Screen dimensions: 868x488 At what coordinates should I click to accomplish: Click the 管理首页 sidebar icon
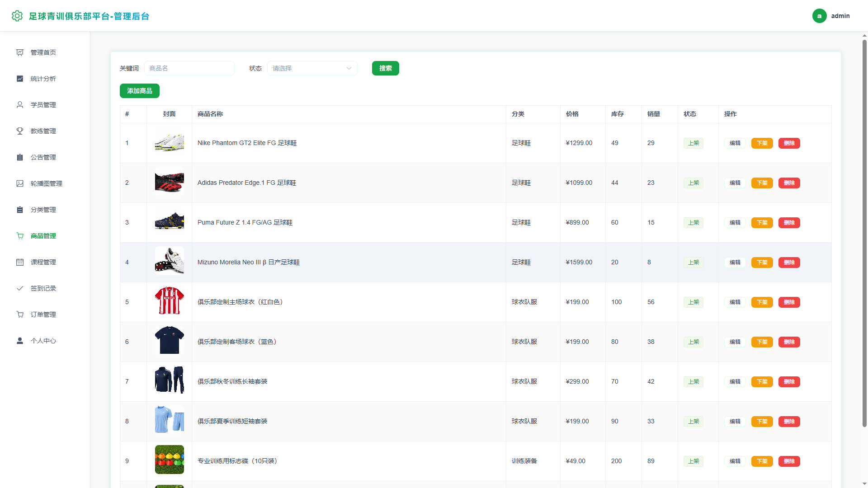coord(20,52)
